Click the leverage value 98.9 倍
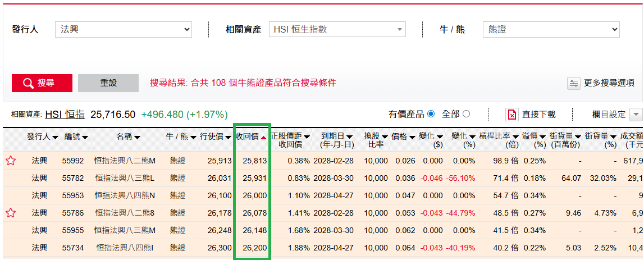 505,161
